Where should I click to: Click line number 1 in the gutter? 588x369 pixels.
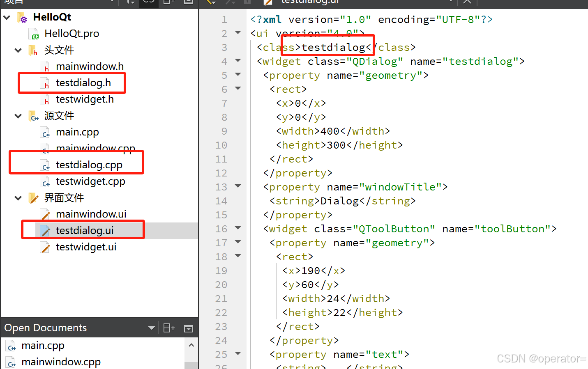click(x=224, y=20)
